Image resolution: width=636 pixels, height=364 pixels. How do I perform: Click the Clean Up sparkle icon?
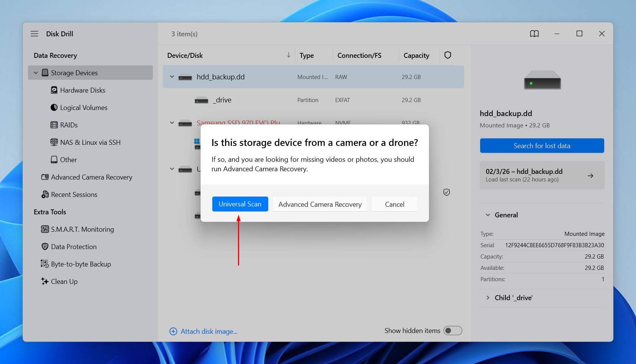(x=45, y=281)
